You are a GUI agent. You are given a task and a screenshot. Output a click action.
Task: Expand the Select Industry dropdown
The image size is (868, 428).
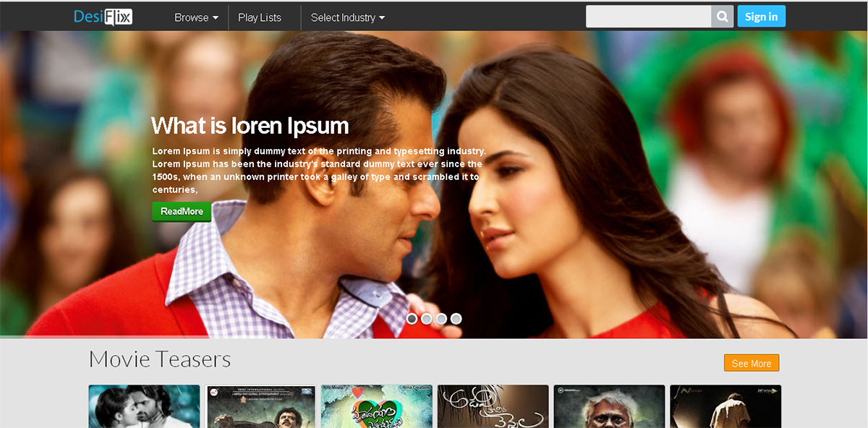click(x=348, y=17)
